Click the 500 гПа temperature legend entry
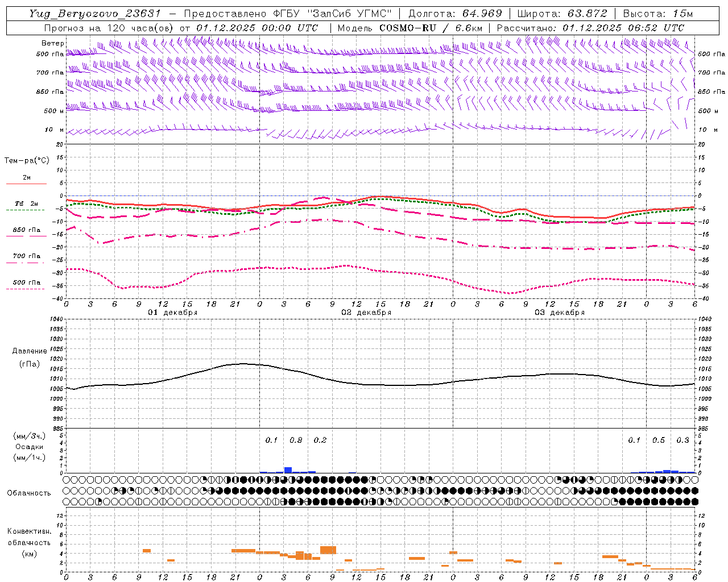The width and height of the screenshot is (728, 582). 26,284
